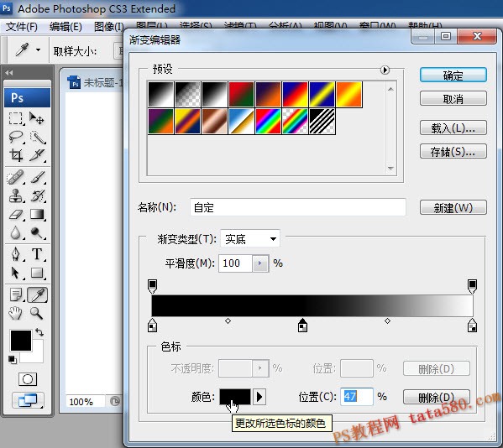This screenshot has width=503, height=448.
Task: Select the Rectangular Marquee tool
Action: pyautogui.click(x=15, y=118)
